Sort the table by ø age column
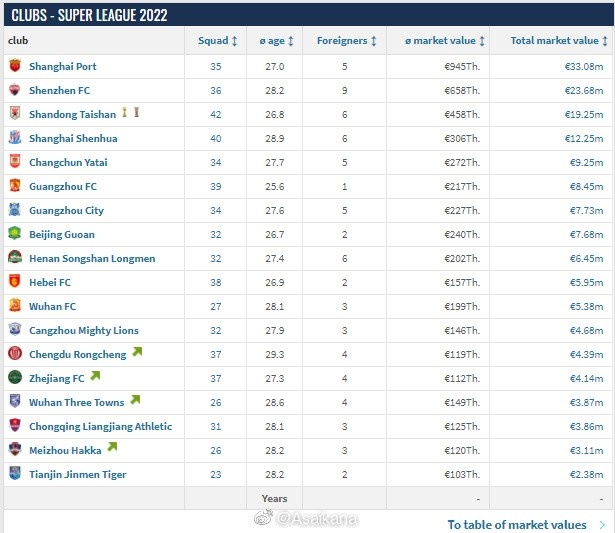 pyautogui.click(x=276, y=41)
